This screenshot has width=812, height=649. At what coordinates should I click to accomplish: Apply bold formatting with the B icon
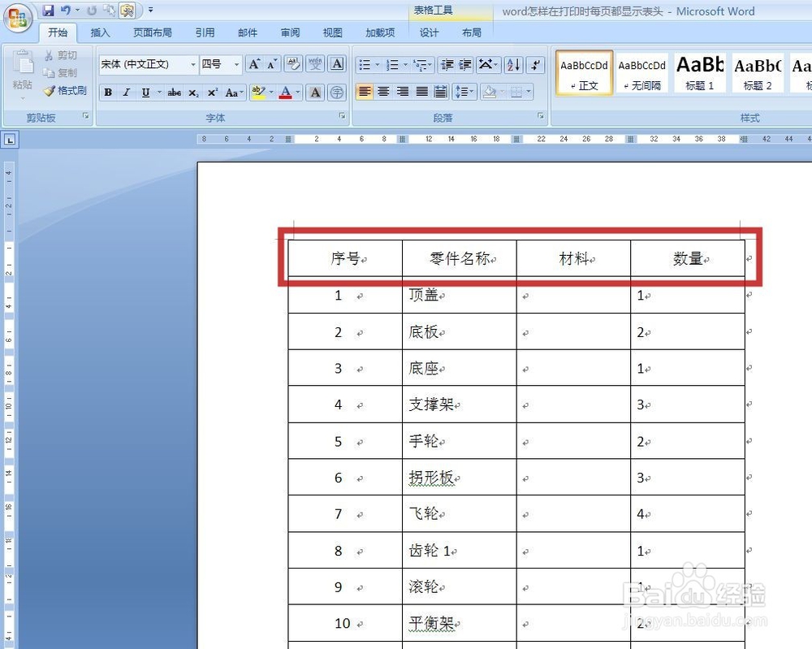[x=107, y=92]
